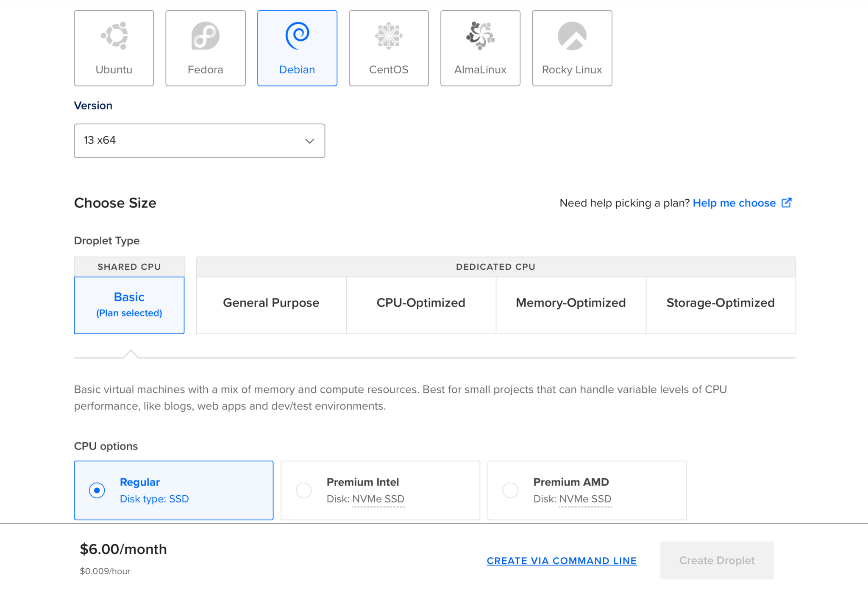Select the Premium Intel radio option
The width and height of the screenshot is (868, 595).
click(303, 490)
